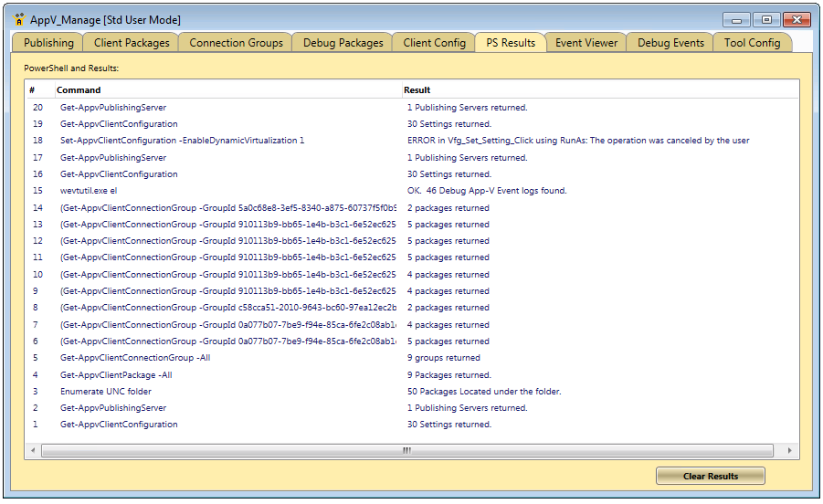This screenshot has width=823, height=504.
Task: Switch to Debug Events tab
Action: [x=670, y=43]
